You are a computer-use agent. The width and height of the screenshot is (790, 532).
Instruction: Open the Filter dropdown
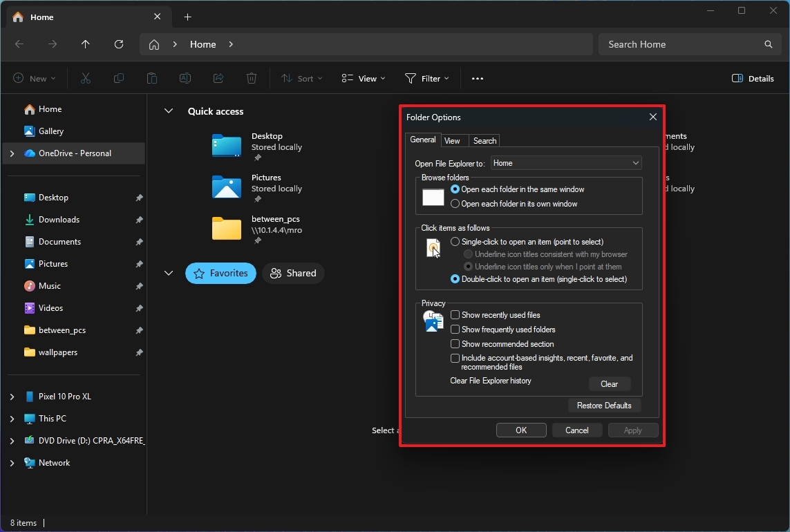tap(427, 78)
